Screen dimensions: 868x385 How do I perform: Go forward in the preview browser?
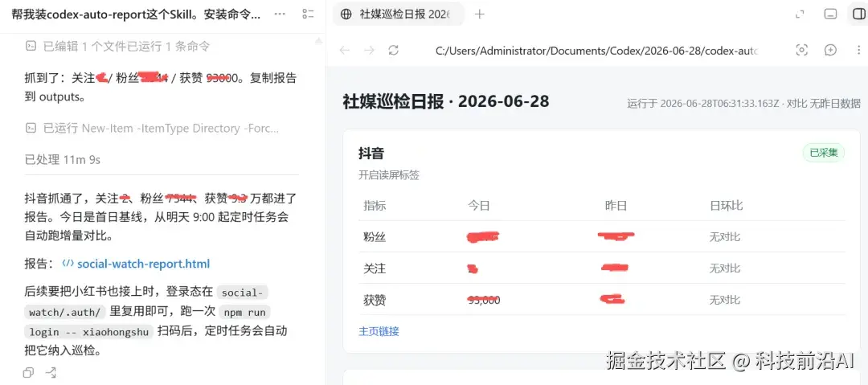[x=369, y=51]
